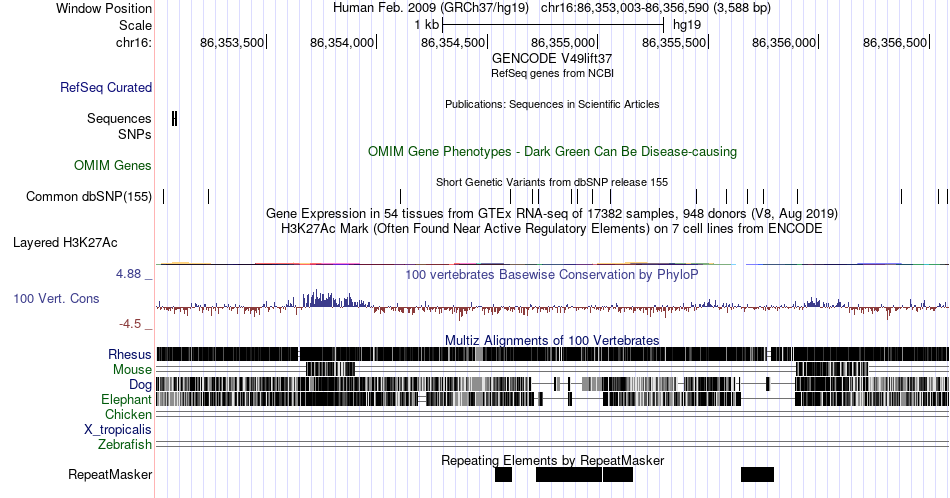Open Common dbSNP(155) track label
This screenshot has width=950, height=498.
pos(89,196)
